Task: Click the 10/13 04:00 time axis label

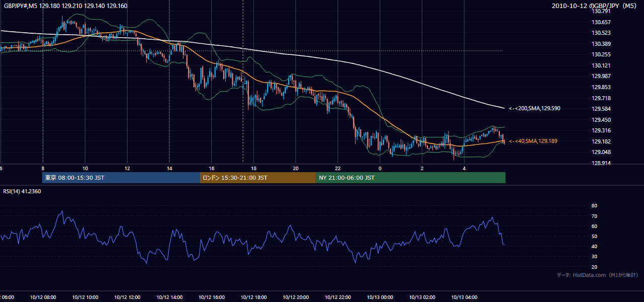Action: click(464, 297)
